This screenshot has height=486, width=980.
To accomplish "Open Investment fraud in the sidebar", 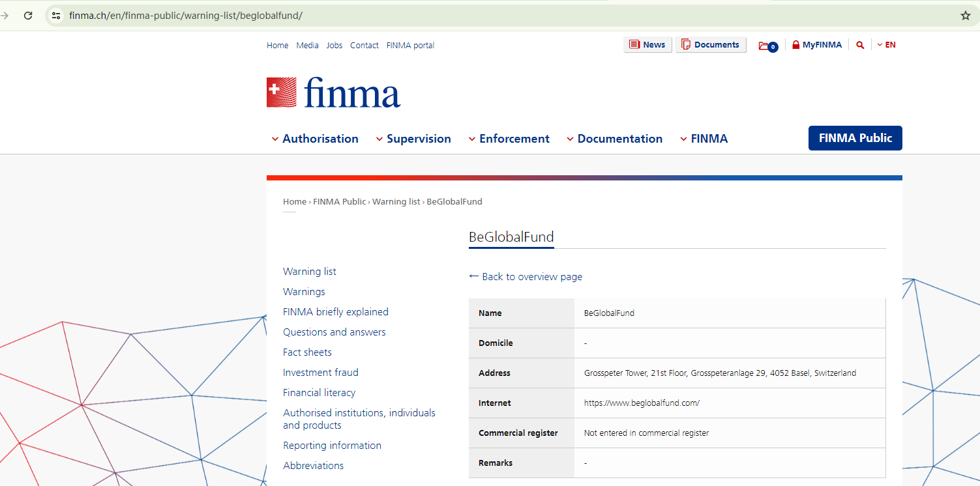I will coord(321,373).
